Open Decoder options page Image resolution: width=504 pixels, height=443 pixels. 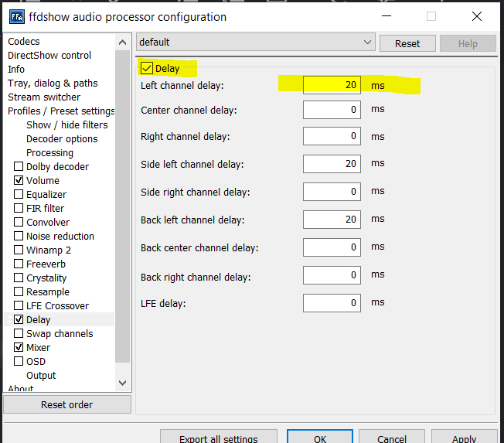(x=62, y=139)
